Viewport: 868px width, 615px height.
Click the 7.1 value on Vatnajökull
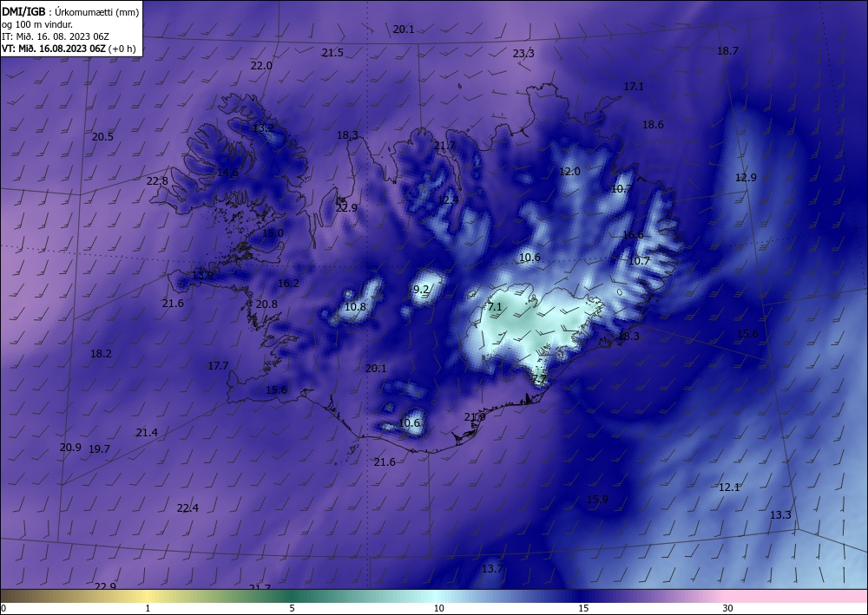(x=495, y=306)
